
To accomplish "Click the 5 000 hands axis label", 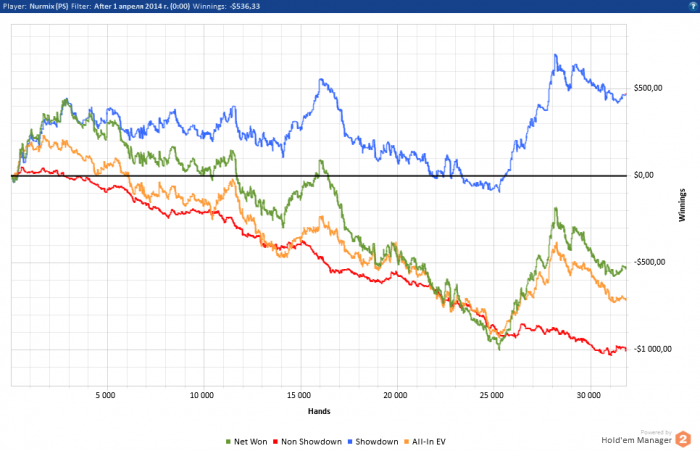I will tap(105, 395).
